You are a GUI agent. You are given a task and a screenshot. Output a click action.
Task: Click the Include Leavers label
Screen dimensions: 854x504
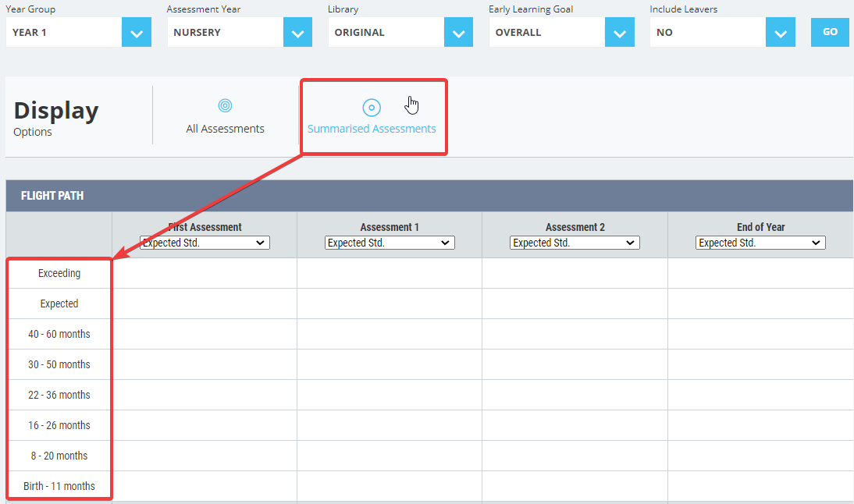coord(684,9)
